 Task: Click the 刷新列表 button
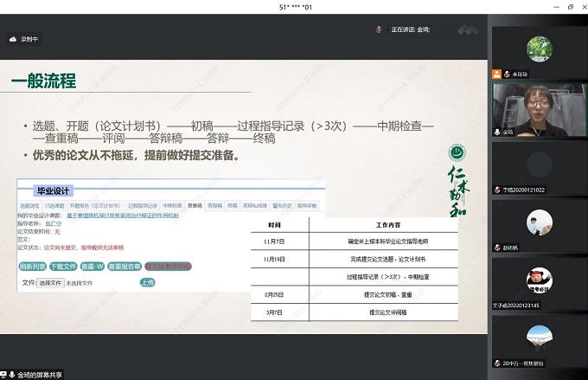(x=32, y=267)
